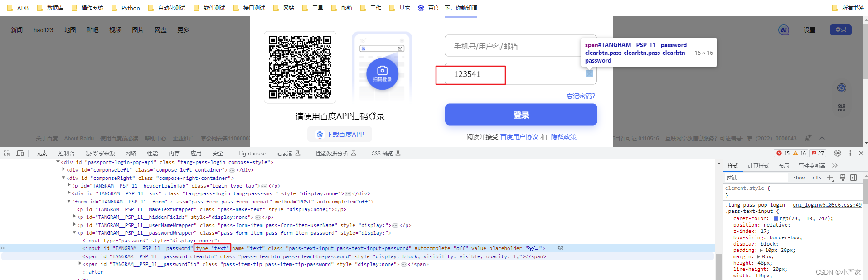This screenshot has height=280, width=868.
Task: Open caret-color swatch color picker
Action: tap(776, 218)
